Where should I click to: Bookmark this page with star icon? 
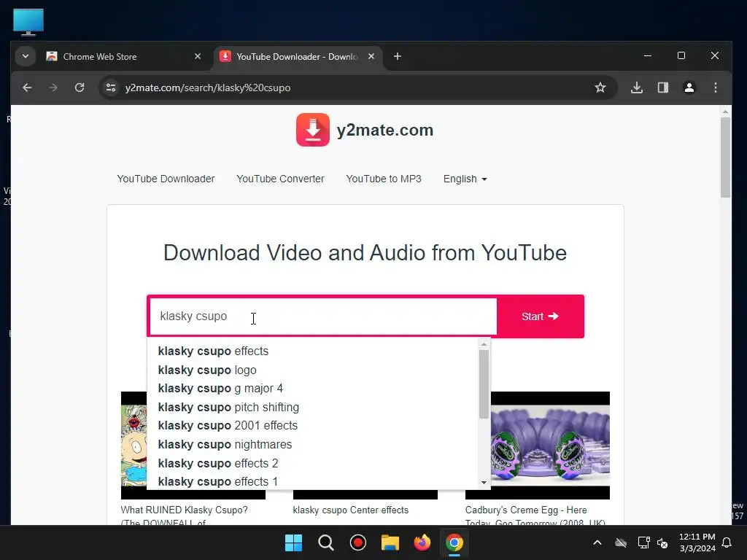(600, 87)
